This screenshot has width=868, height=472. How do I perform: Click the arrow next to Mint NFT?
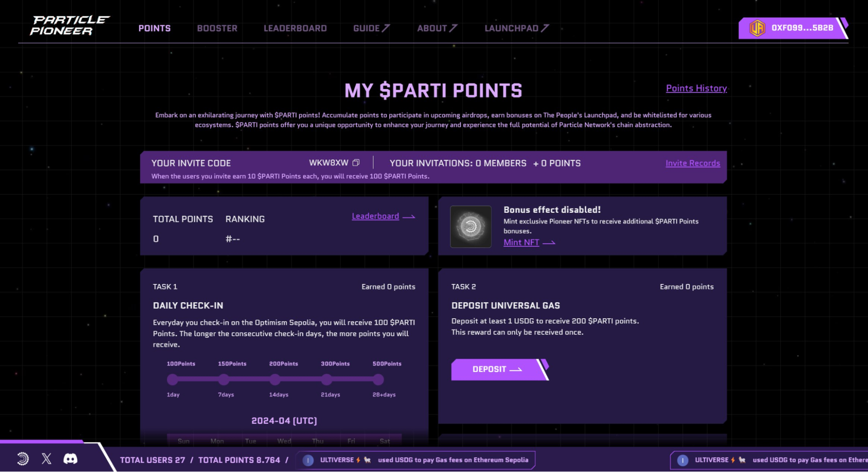(549, 243)
